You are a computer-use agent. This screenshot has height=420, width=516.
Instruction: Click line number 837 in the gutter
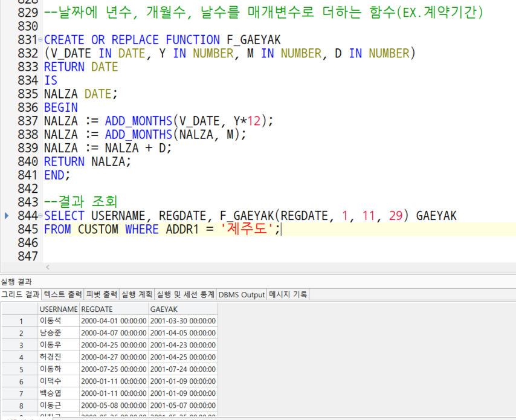[28, 121]
